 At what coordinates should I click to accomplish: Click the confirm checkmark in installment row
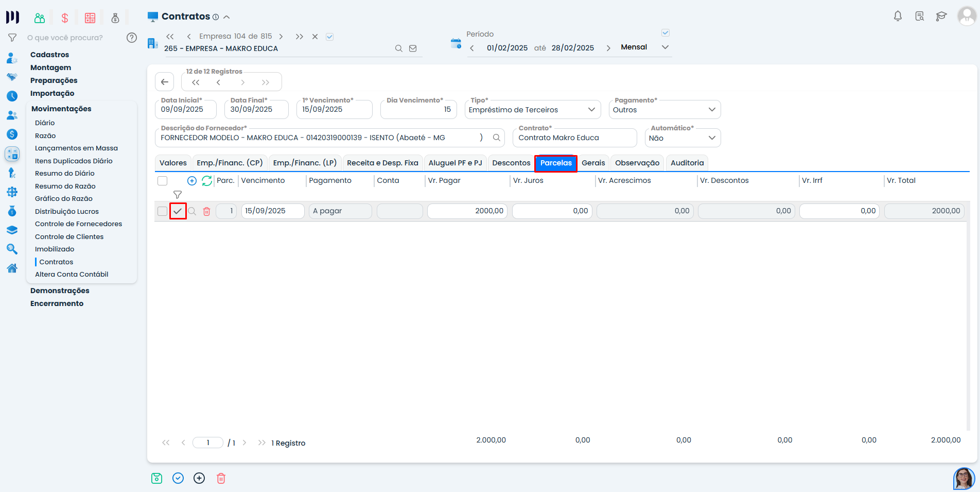[178, 211]
